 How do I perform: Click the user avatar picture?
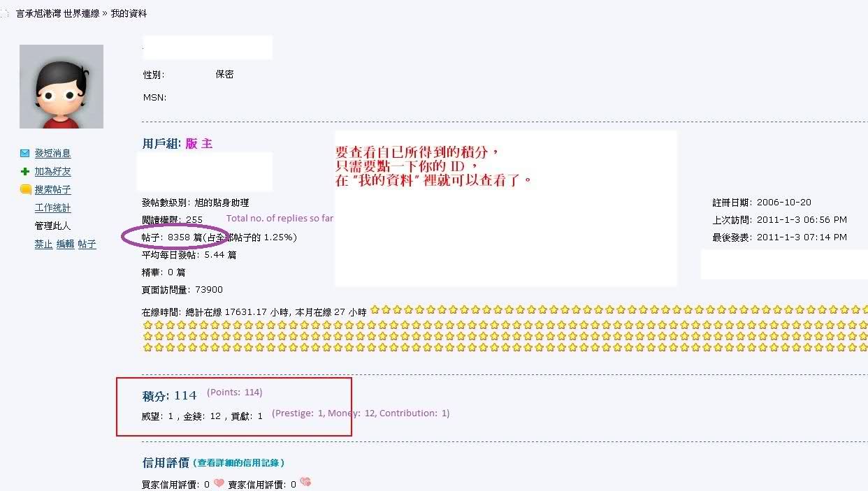(x=62, y=87)
